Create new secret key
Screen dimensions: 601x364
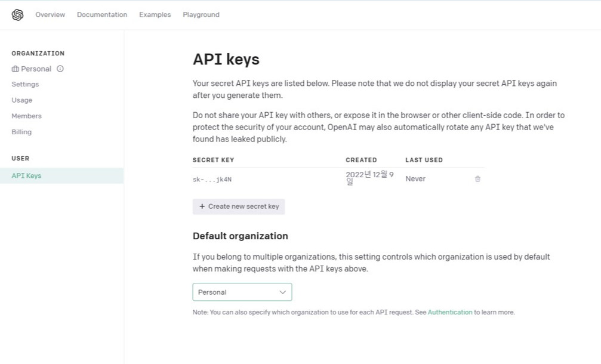239,206
